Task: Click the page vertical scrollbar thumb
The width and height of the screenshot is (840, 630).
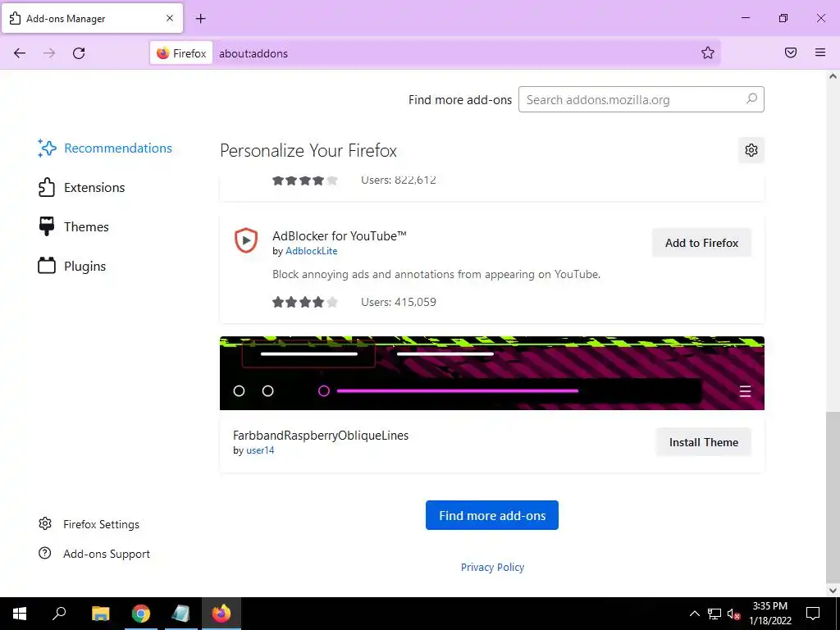Action: [x=833, y=498]
